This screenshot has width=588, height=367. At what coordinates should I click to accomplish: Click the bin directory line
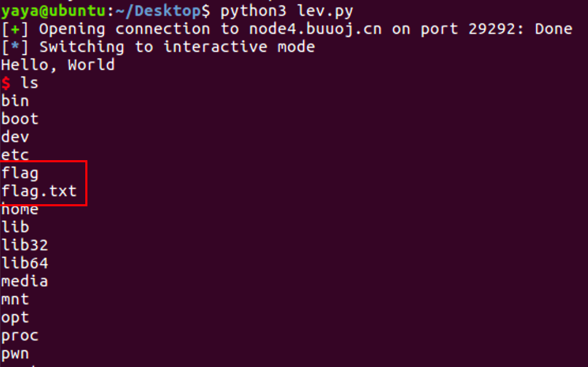pos(15,101)
